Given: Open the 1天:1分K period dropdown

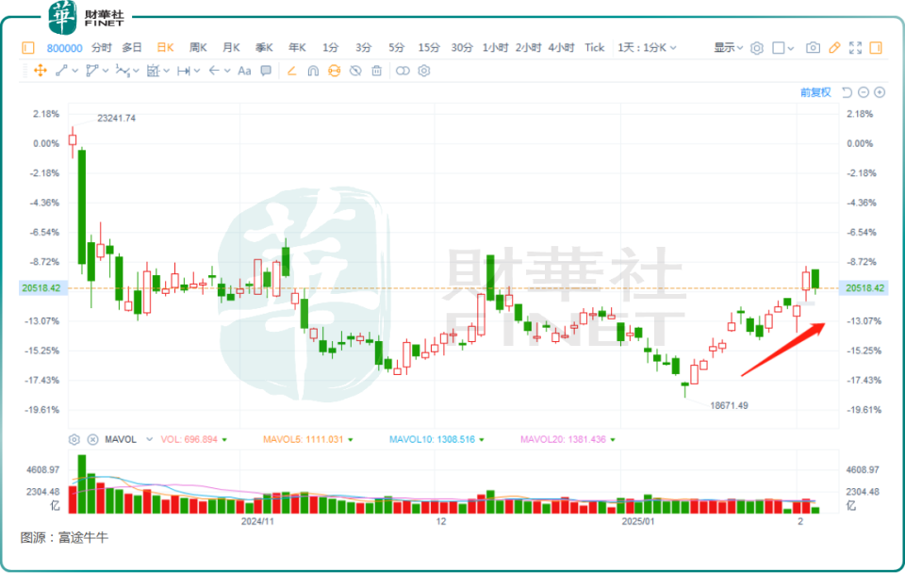Looking at the screenshot, I should click(647, 48).
